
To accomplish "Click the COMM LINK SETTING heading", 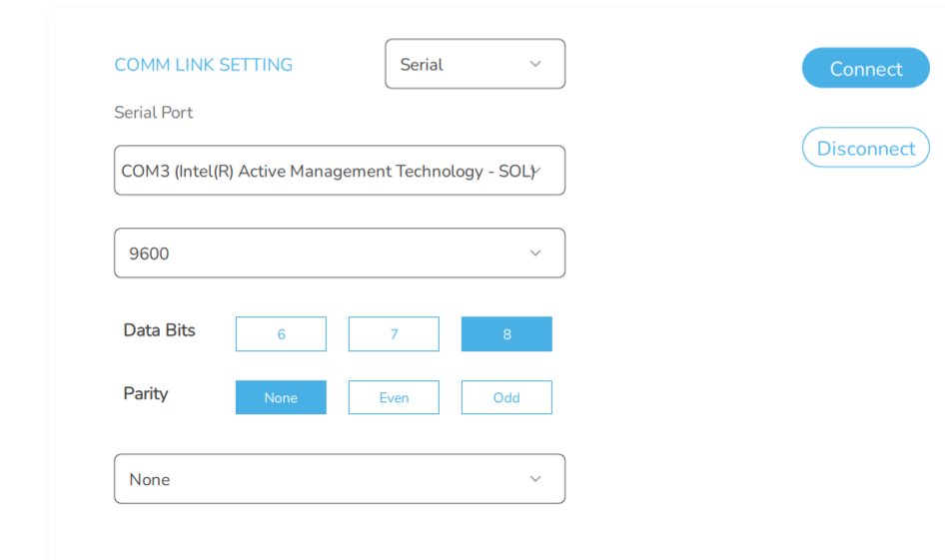I will (x=204, y=65).
